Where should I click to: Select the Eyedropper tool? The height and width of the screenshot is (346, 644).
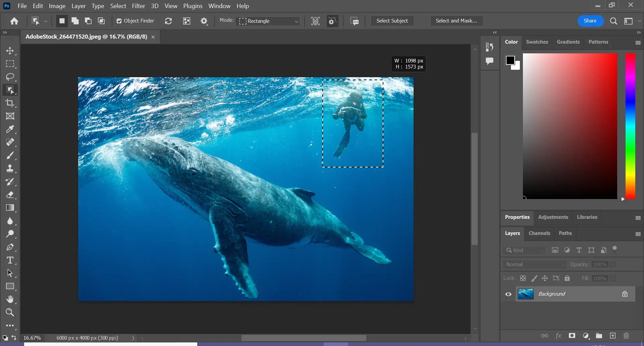10,129
